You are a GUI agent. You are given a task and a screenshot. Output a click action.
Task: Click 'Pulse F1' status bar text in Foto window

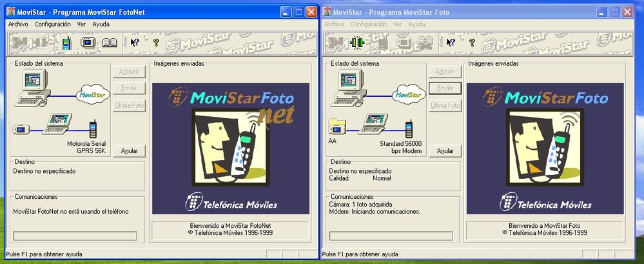(x=360, y=254)
